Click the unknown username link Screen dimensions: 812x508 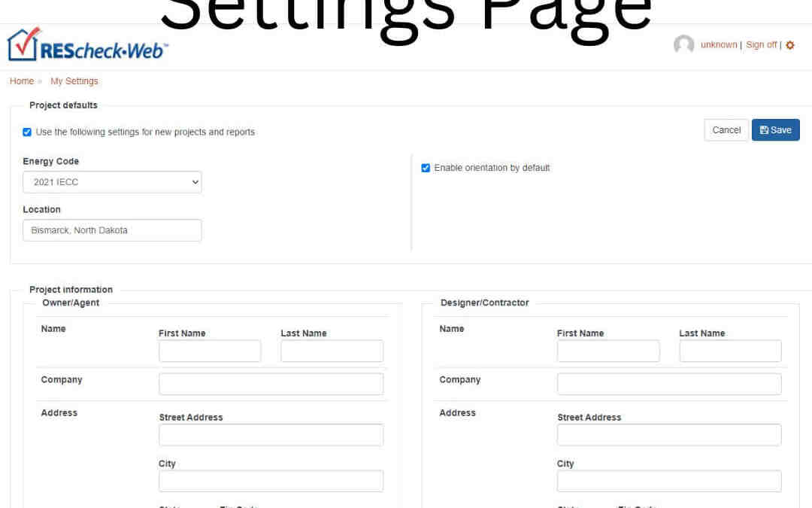pos(718,45)
